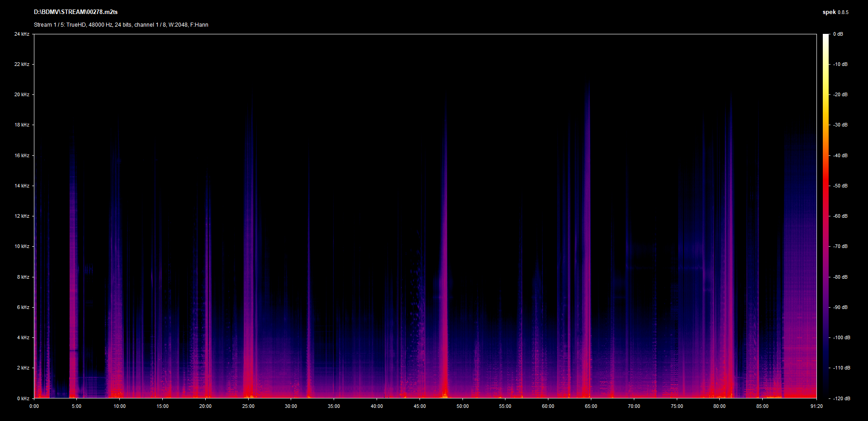
Task: Click the 4 kHz frequency axis label
Action: pos(23,337)
